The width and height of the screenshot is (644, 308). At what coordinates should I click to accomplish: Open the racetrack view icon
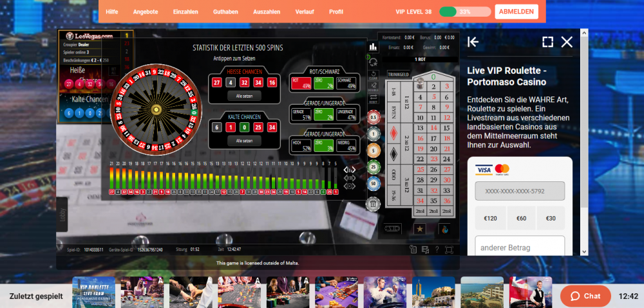tap(392, 229)
